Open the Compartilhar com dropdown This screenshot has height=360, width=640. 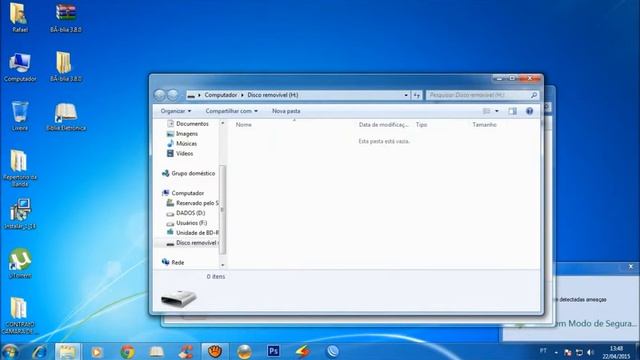click(231, 111)
